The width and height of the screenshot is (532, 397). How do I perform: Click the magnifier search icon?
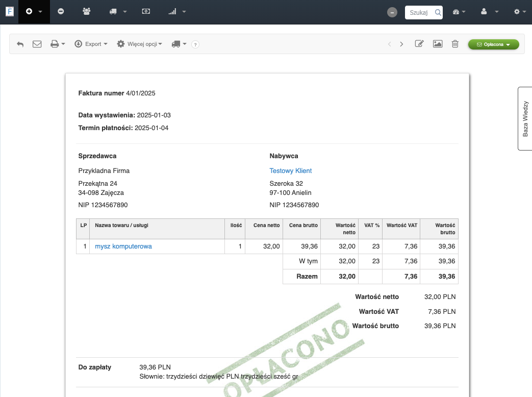pos(438,13)
